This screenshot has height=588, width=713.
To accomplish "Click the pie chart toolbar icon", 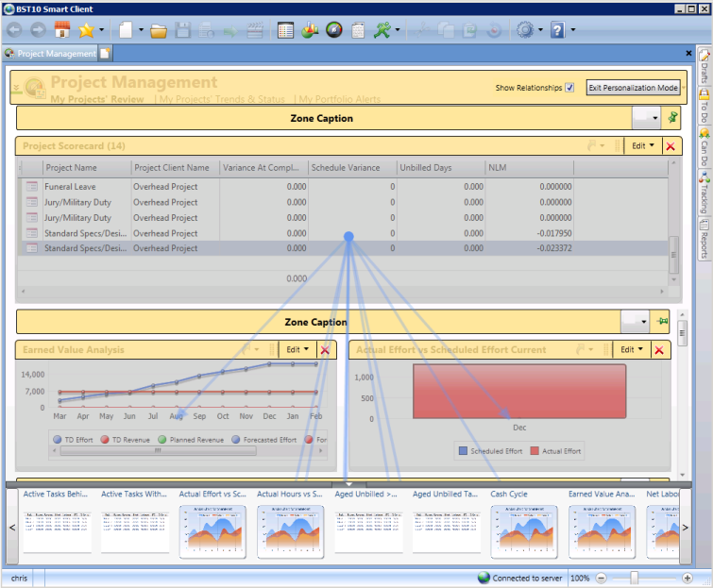I will tap(311, 30).
